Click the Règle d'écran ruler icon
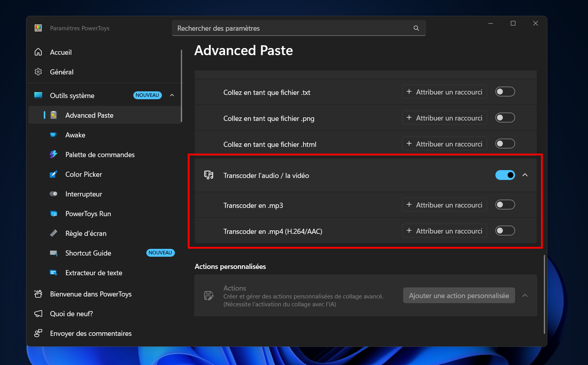This screenshot has height=365, width=588. coord(54,233)
